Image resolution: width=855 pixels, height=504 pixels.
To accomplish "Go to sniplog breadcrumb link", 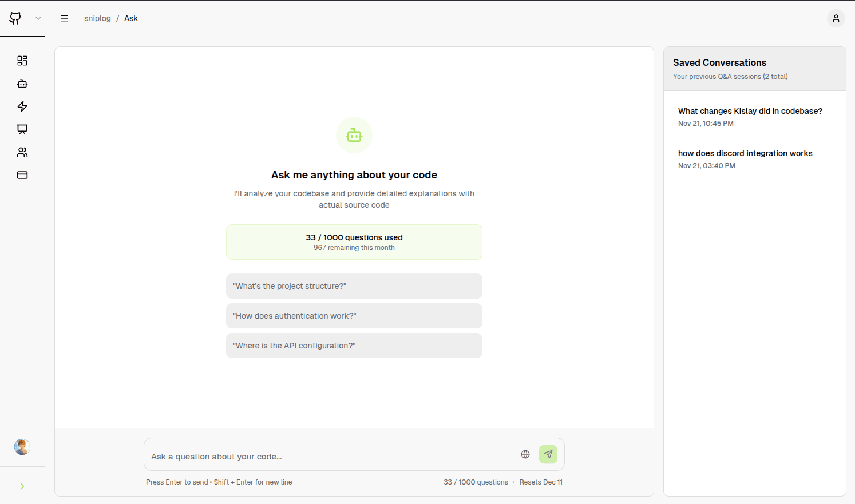I will click(97, 18).
